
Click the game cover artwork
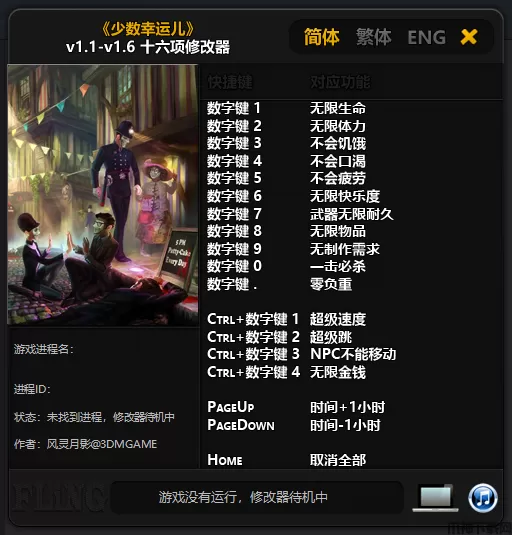click(103, 195)
